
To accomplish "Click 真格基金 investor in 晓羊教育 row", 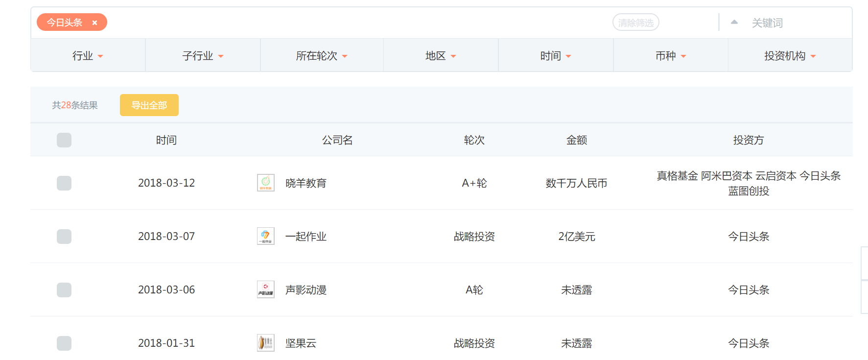I will pyautogui.click(x=677, y=176).
